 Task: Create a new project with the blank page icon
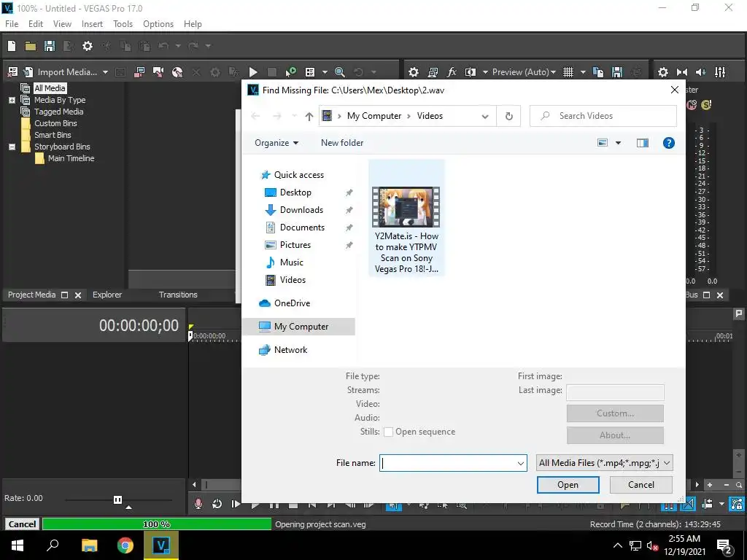click(12, 46)
